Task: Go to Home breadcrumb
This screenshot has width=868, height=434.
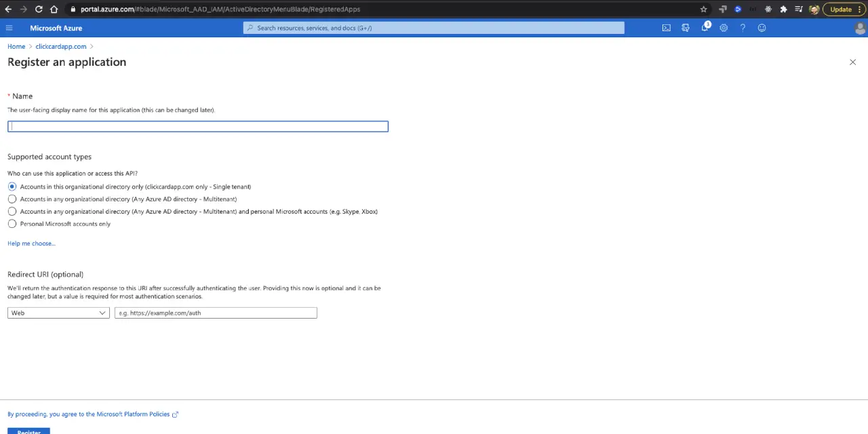Action: (16, 46)
